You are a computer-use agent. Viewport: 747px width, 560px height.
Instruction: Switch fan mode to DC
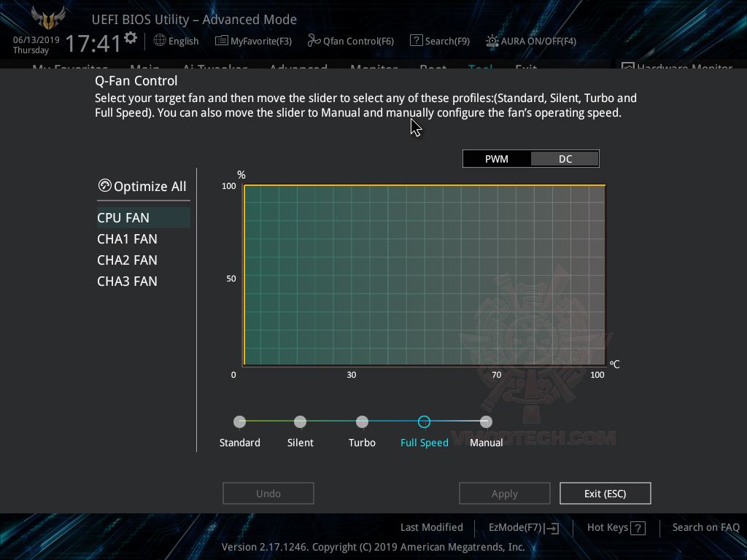tap(565, 159)
